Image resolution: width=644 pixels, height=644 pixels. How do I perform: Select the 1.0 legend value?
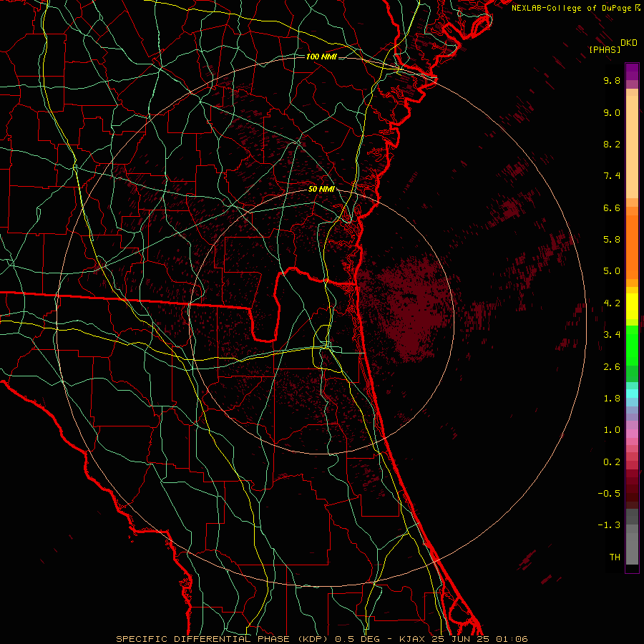[x=612, y=430]
